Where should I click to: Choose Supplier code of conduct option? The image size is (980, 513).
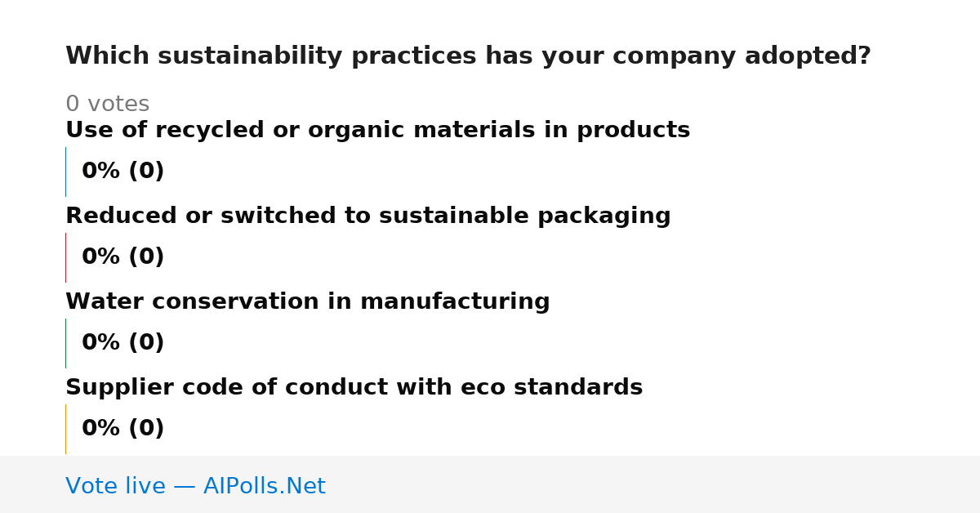pyautogui.click(x=354, y=388)
